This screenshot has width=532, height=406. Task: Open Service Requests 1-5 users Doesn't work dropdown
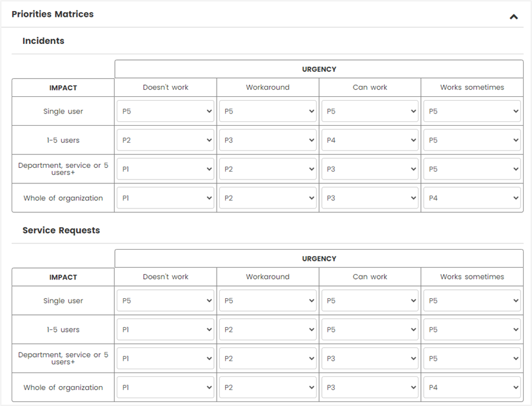tap(166, 329)
